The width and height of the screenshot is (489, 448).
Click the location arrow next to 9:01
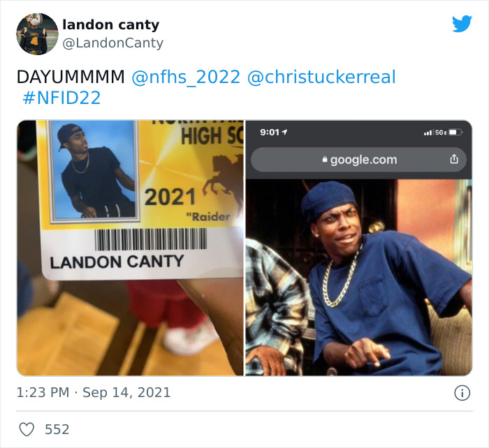[x=284, y=132]
